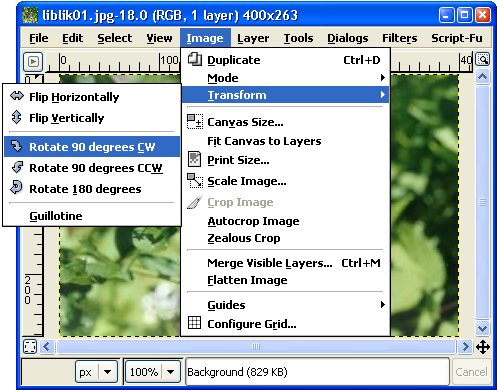This screenshot has width=497, height=390.
Task: Select Rotate 90 degrees CW
Action: 92,147
